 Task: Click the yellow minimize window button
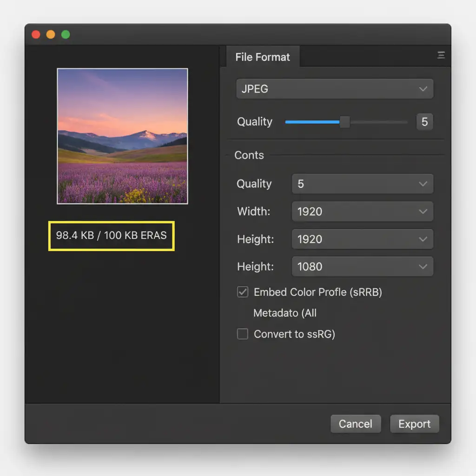pos(51,34)
